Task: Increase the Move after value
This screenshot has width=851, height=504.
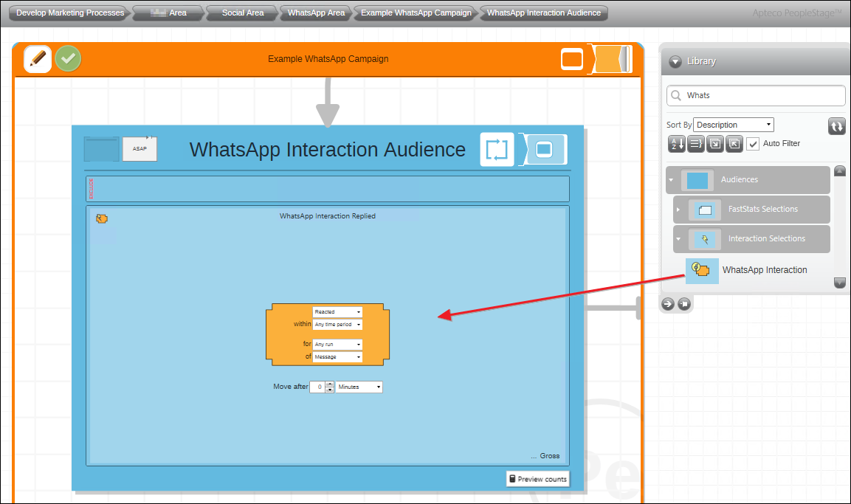Action: (x=329, y=384)
